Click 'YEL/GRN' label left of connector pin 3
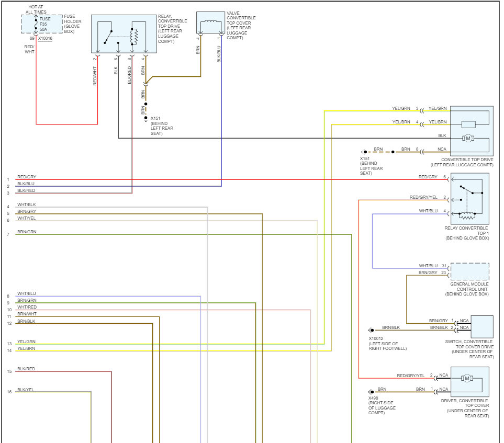The height and width of the screenshot is (443, 504). coord(401,108)
